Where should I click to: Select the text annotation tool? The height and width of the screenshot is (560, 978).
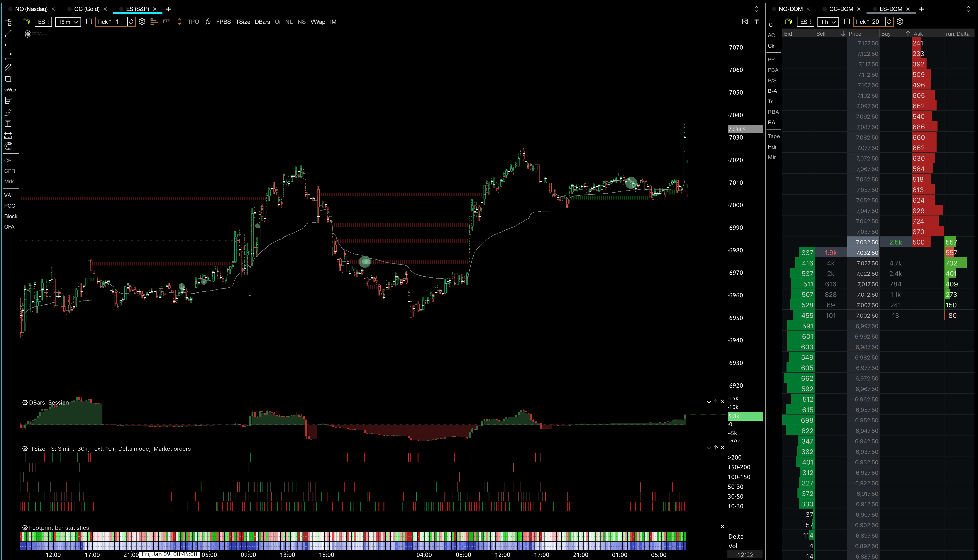[x=8, y=124]
